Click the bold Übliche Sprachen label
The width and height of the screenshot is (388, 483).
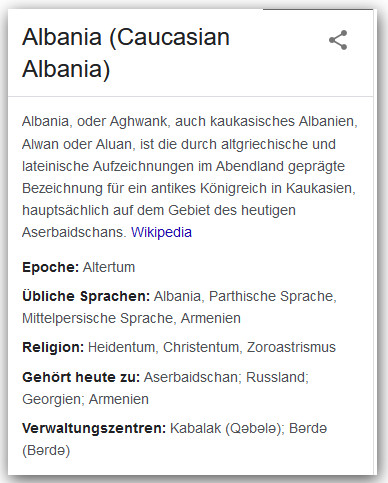86,296
